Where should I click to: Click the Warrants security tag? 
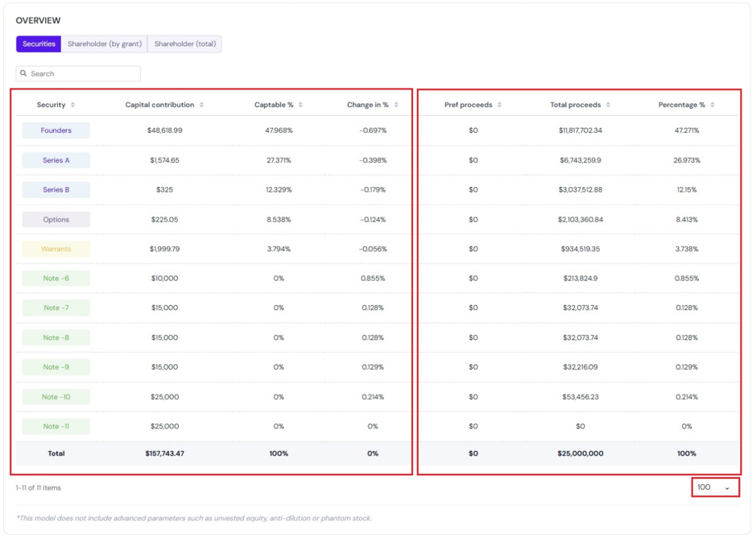[x=56, y=249]
